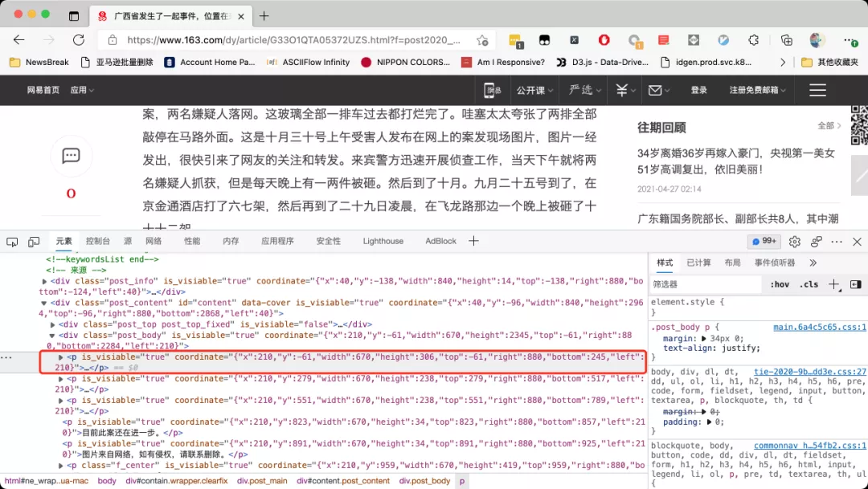
Task: Open browser extensions puzzle icon
Action: click(x=753, y=40)
